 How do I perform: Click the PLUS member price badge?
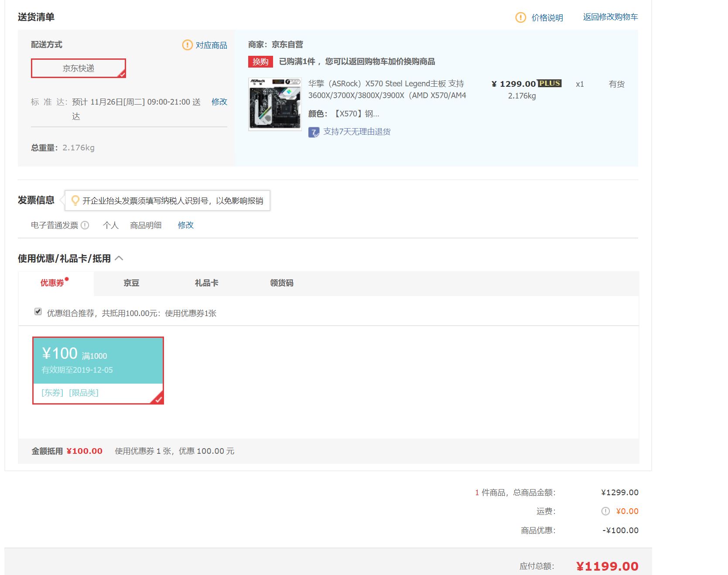[x=549, y=83]
